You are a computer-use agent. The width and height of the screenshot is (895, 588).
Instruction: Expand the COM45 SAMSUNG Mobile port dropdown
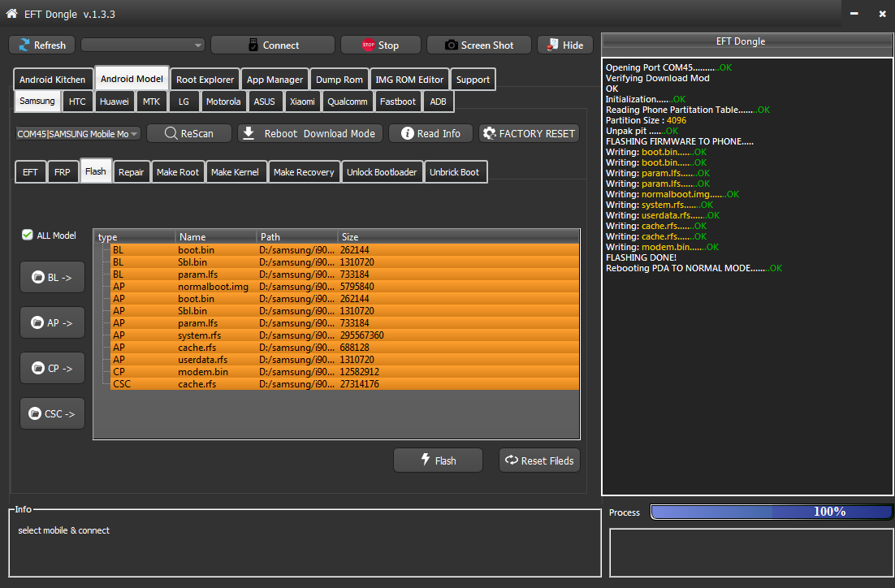pyautogui.click(x=78, y=133)
